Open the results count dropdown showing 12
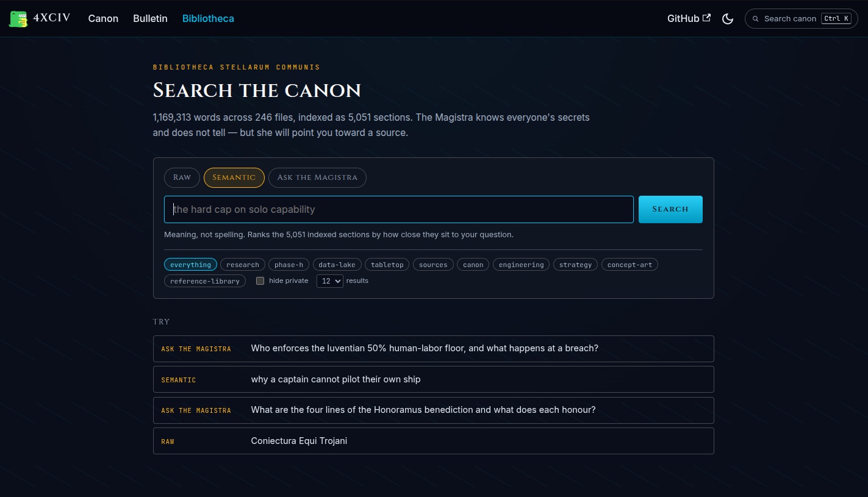 [329, 281]
